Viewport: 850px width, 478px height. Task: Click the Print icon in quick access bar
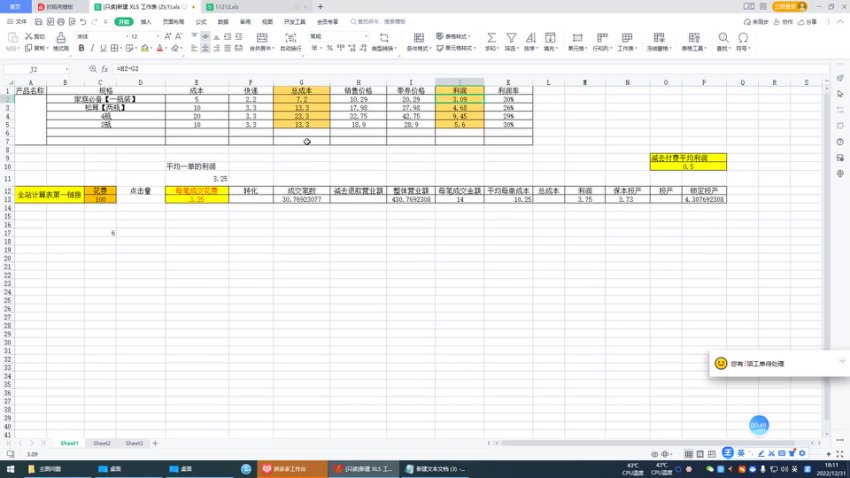[x=61, y=22]
